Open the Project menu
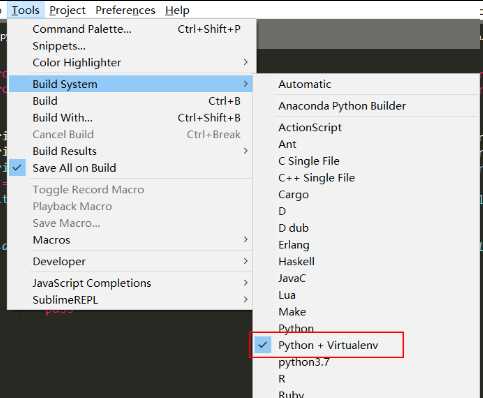Image resolution: width=483 pixels, height=398 pixels. click(x=67, y=10)
